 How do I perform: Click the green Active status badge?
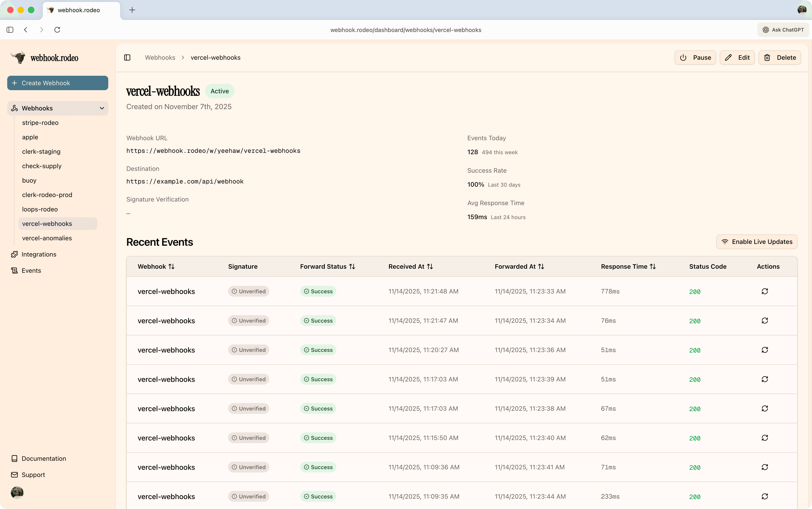coord(219,91)
